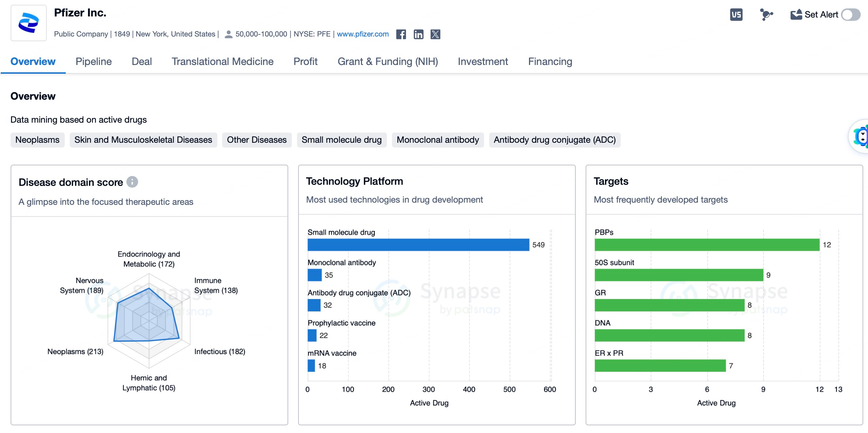Open the Pipeline tab
The width and height of the screenshot is (868, 433).
click(93, 61)
